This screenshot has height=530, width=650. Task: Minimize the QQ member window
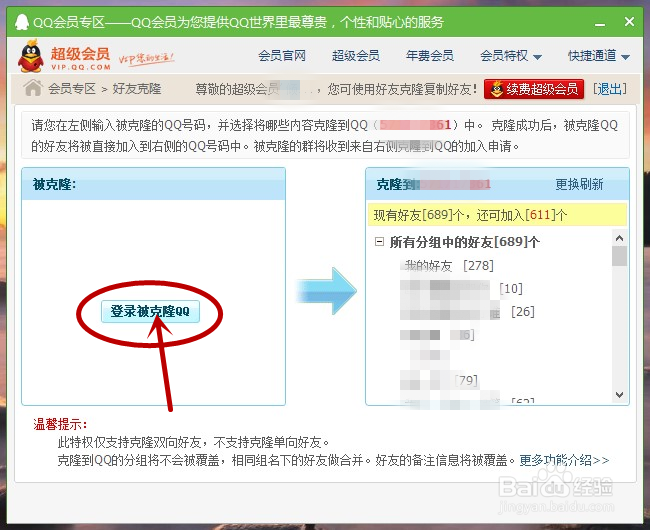599,22
